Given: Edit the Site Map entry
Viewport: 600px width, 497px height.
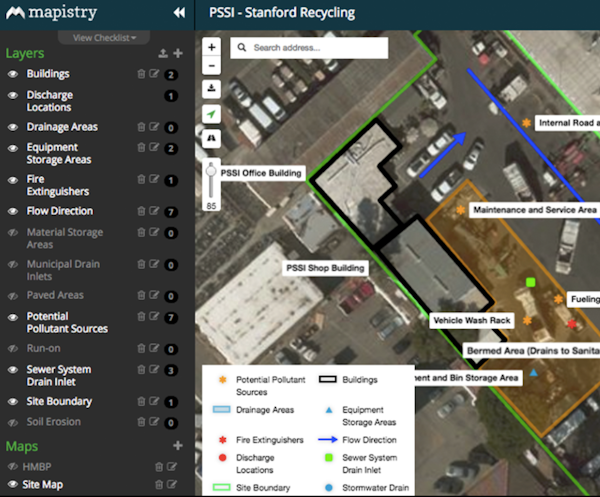Looking at the screenshot, I should 172,484.
